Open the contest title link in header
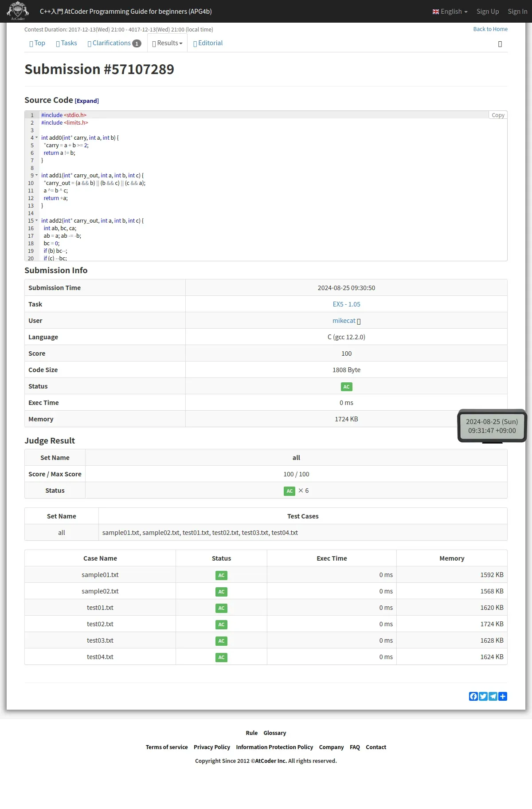 pyautogui.click(x=126, y=12)
